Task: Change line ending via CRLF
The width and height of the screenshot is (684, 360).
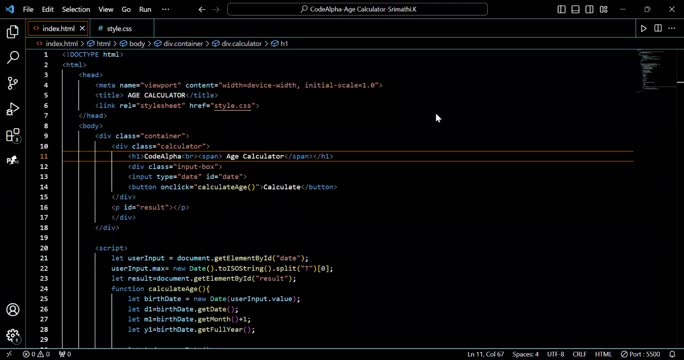Action: 579,354
